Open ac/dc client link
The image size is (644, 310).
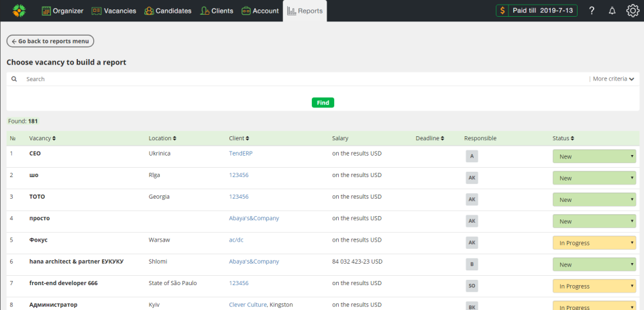(x=236, y=240)
